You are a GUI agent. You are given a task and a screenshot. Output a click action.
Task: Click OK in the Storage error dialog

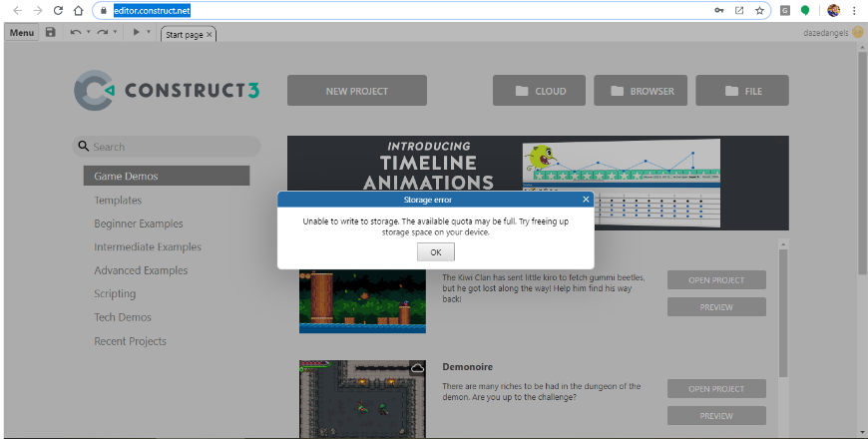click(436, 251)
